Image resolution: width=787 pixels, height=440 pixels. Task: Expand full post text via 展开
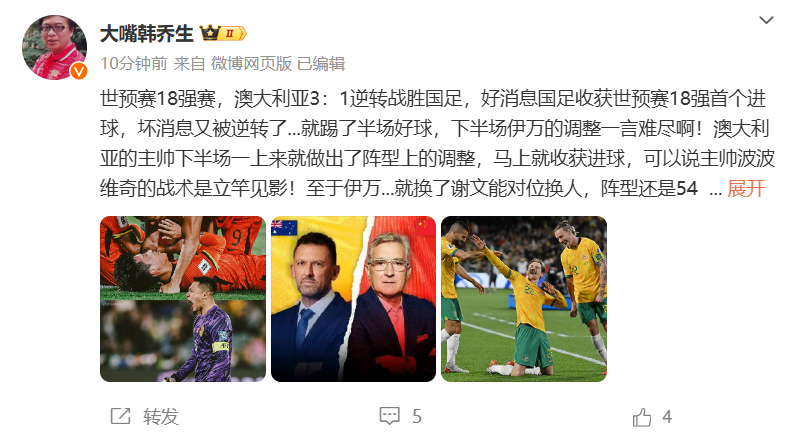point(746,189)
